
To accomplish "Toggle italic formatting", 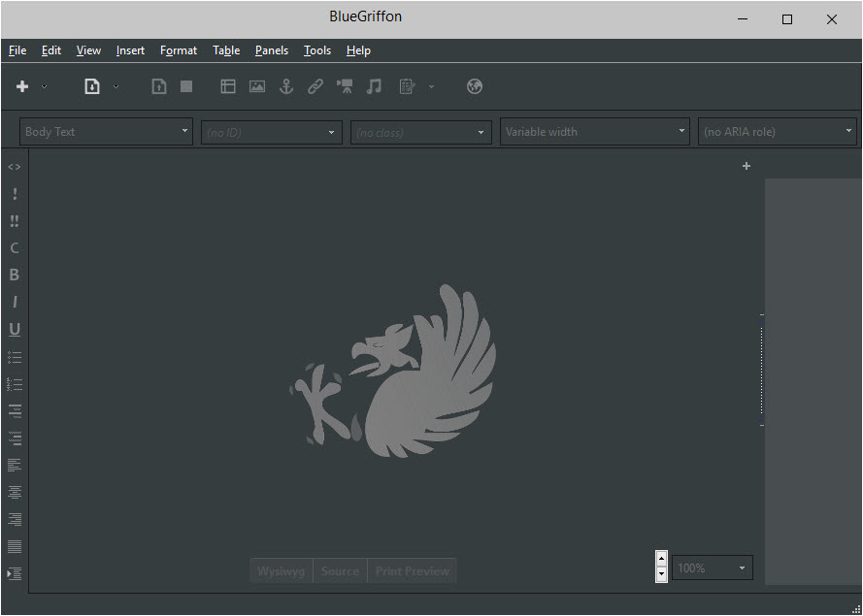I will tap(15, 302).
